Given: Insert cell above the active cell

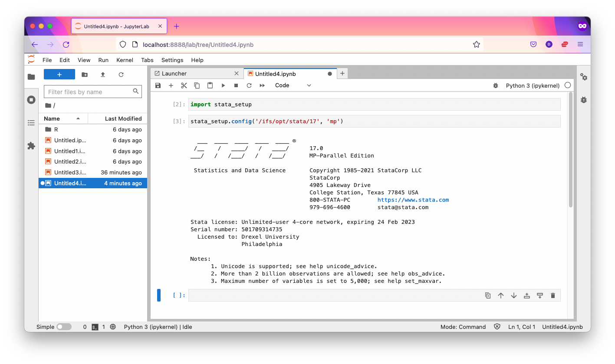Looking at the screenshot, I should click(x=527, y=295).
